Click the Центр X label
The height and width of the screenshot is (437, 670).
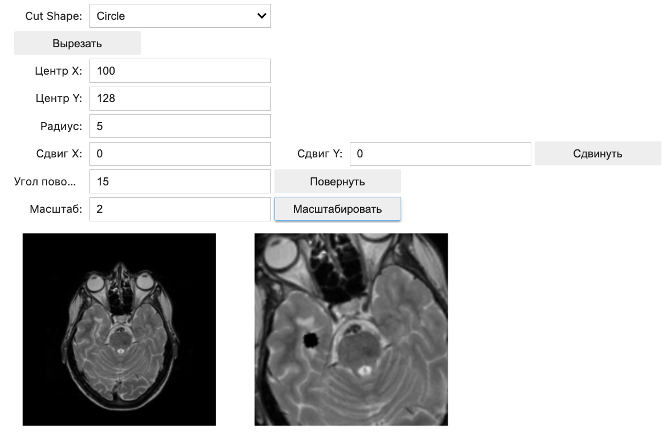coord(58,71)
